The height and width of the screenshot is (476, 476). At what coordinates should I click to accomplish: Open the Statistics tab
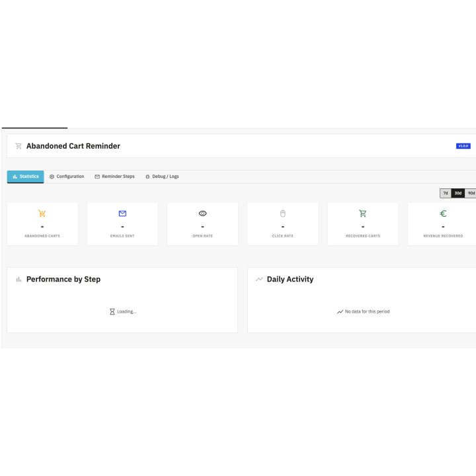(26, 177)
